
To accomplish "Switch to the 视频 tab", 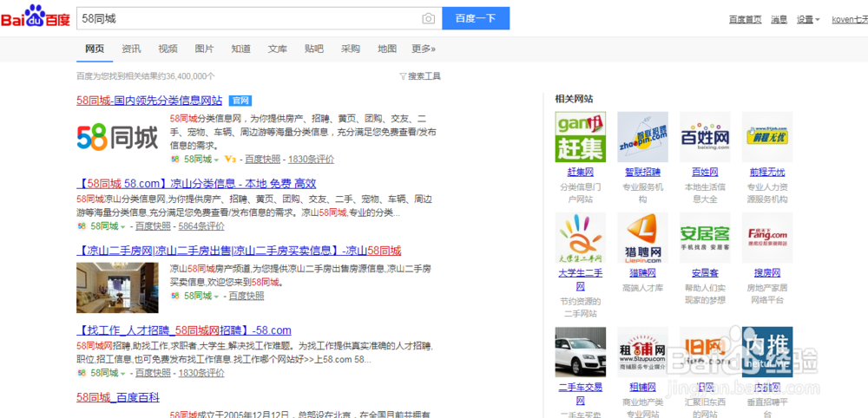I will (x=168, y=49).
